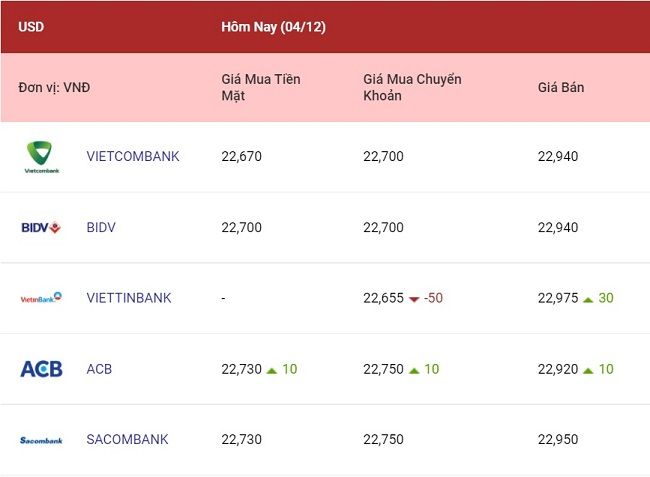Open the VIETCOMBANK link
Viewport: 650px width, 477px height.
pyautogui.click(x=133, y=156)
